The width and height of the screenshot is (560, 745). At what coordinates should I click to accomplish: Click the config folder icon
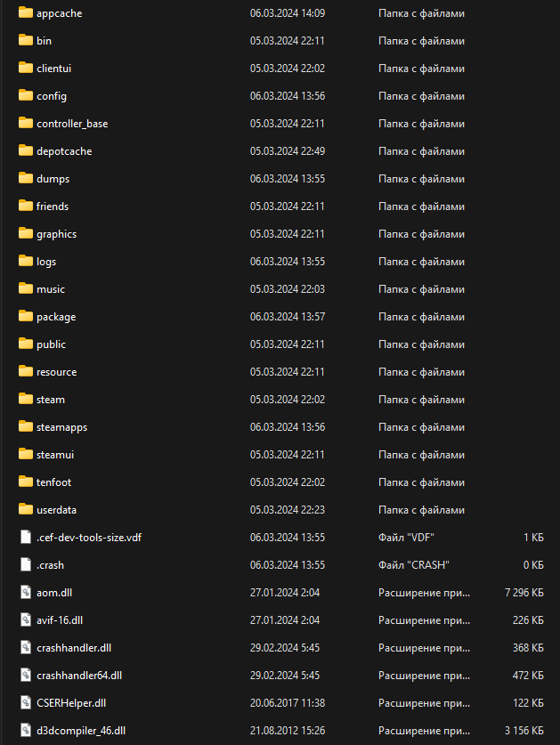point(26,95)
